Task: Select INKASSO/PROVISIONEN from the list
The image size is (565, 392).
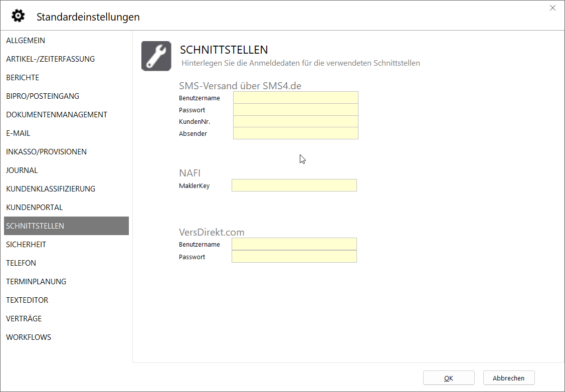Action: point(46,152)
